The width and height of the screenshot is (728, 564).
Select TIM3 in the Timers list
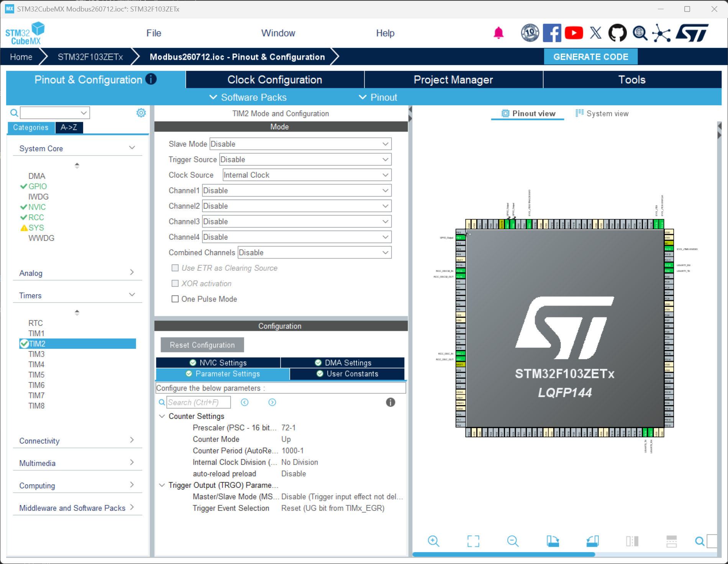[36, 354]
